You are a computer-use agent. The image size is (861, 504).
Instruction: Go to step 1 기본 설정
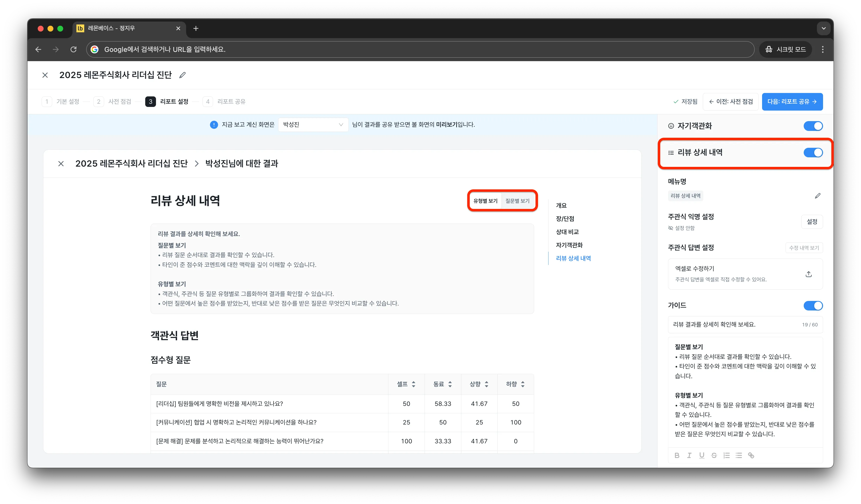60,102
